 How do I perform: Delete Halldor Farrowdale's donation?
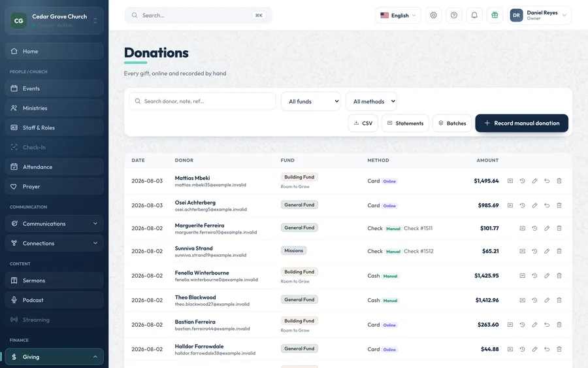pyautogui.click(x=559, y=349)
